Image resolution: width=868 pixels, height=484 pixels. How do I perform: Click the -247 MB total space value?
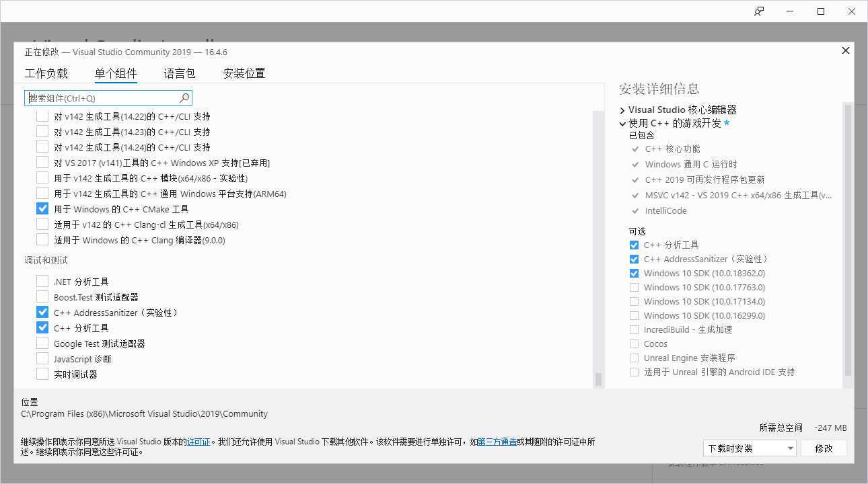pyautogui.click(x=830, y=428)
